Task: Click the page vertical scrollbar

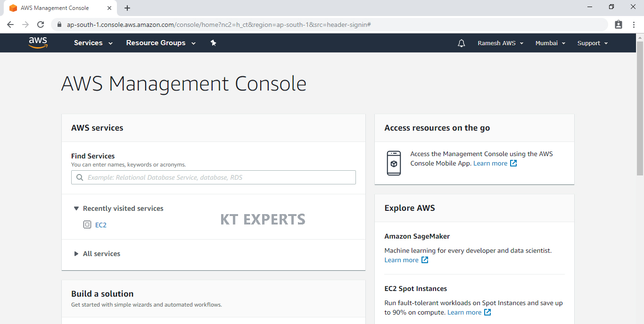Action: (x=640, y=108)
